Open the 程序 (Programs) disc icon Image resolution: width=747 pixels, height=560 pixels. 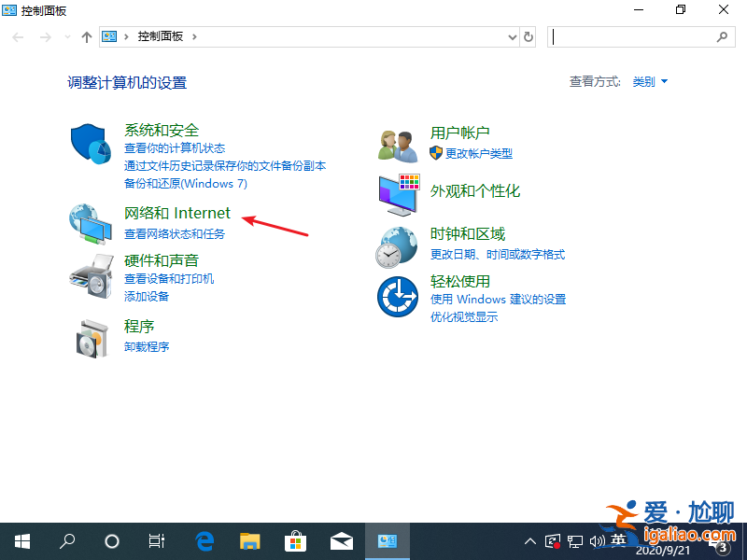(90, 336)
